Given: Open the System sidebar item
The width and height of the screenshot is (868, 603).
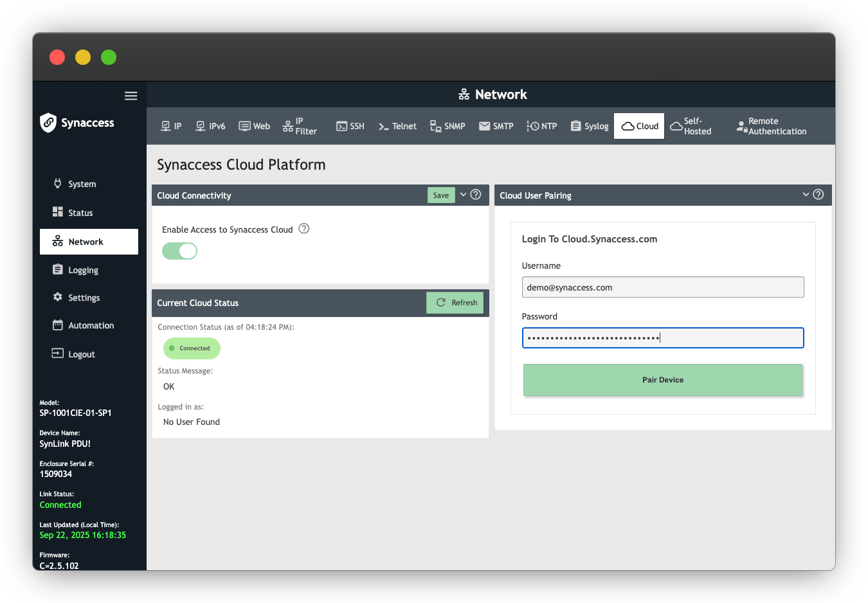Looking at the screenshot, I should 82,184.
